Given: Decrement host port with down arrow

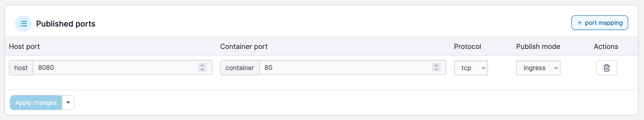Looking at the screenshot, I should [x=202, y=70].
